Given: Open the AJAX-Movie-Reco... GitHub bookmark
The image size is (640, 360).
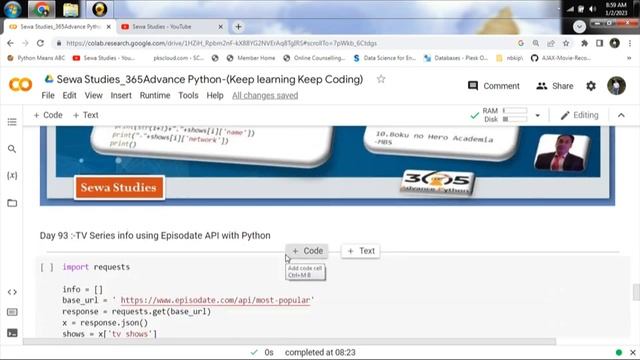Looking at the screenshot, I should coord(561,58).
